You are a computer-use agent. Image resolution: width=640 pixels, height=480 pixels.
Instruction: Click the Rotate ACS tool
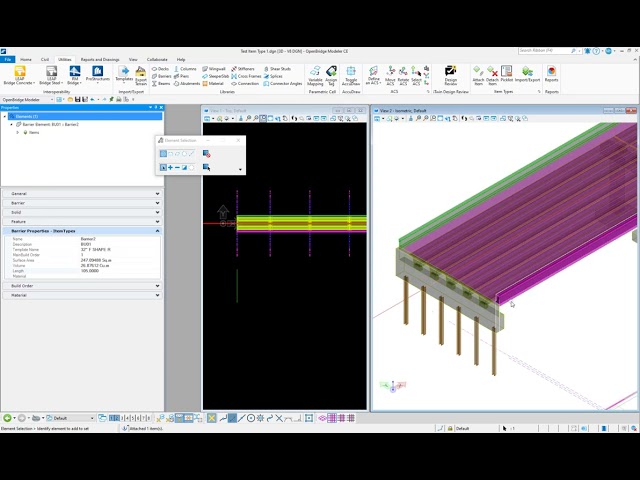pyautogui.click(x=403, y=76)
